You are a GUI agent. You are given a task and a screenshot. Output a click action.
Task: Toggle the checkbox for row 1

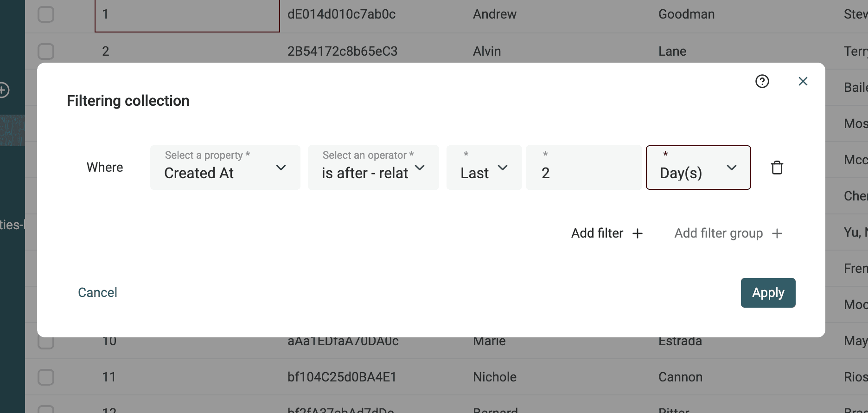point(46,14)
